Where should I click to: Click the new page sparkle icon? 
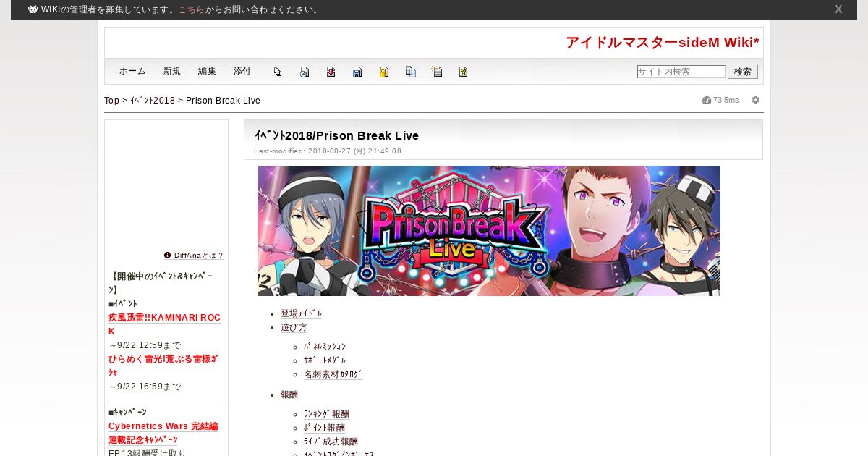click(x=437, y=72)
